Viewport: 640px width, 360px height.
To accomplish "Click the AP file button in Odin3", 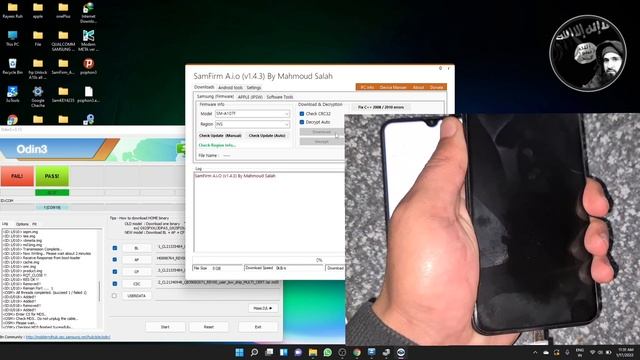I will [x=136, y=260].
